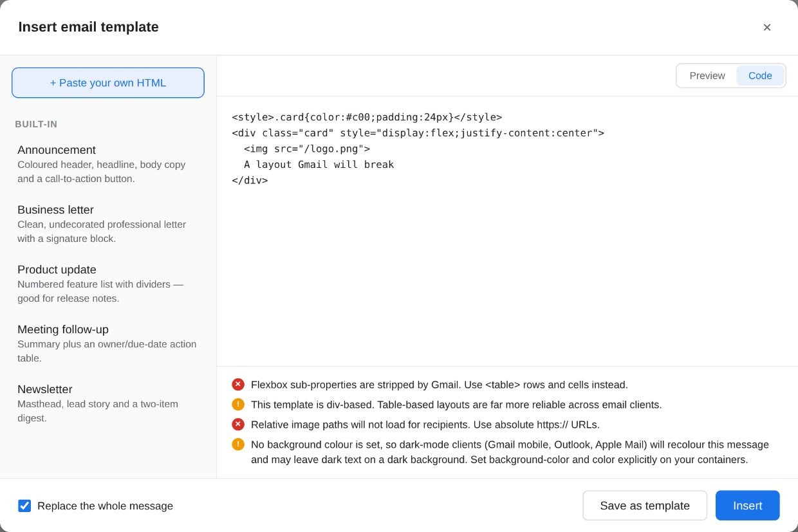Click the Flexbox sub-properties stripped by Gmail message

(x=440, y=385)
